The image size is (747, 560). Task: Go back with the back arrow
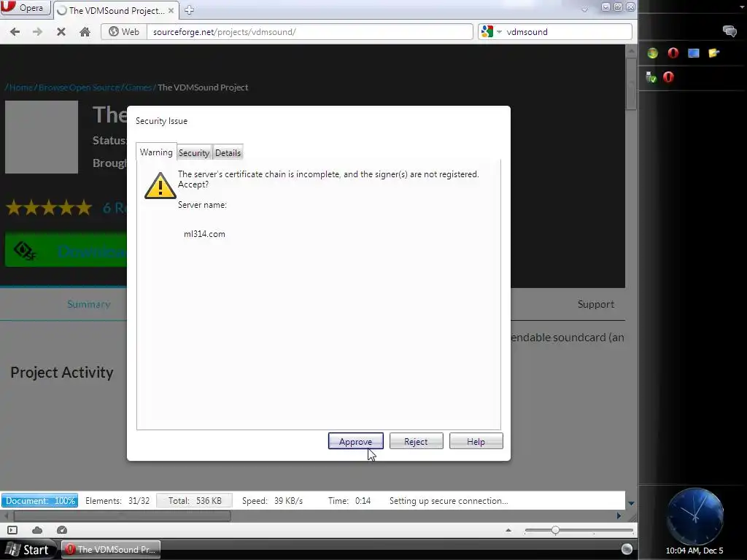tap(15, 32)
